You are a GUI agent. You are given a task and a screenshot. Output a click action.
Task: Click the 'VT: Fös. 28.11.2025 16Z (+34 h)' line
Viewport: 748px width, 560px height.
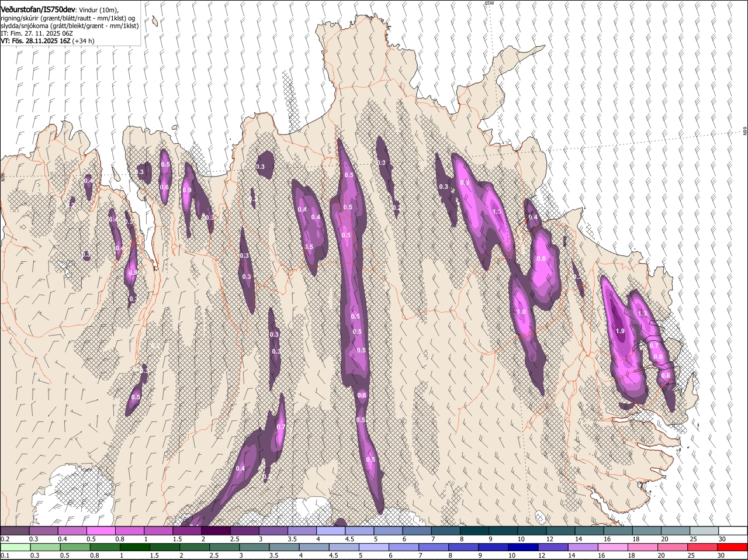tap(47, 41)
